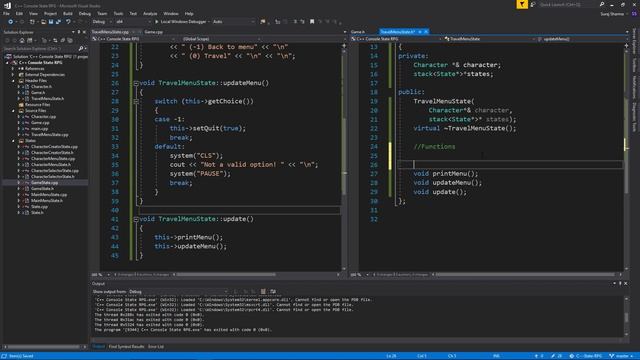Collapse the TravelMenuState::update function outline
The width and height of the screenshot is (640, 360).
point(136,219)
